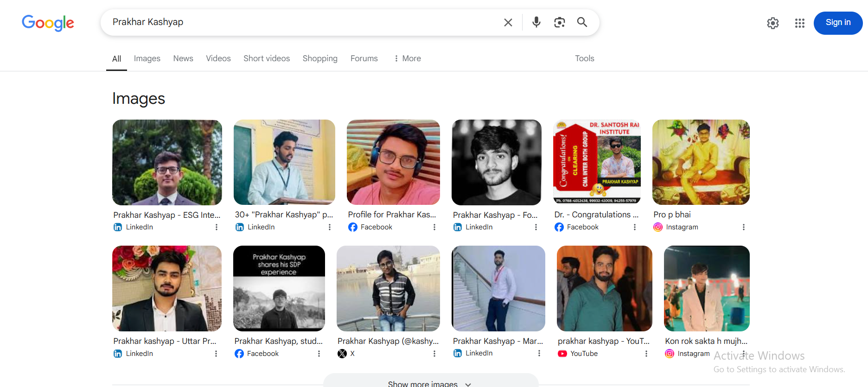The image size is (868, 387).
Task: Open the Tools filter options
Action: point(584,58)
